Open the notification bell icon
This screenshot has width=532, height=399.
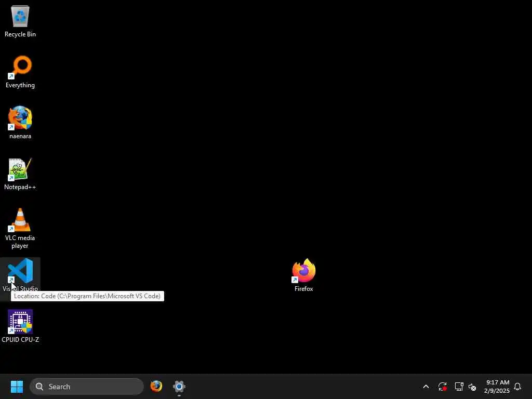517,387
